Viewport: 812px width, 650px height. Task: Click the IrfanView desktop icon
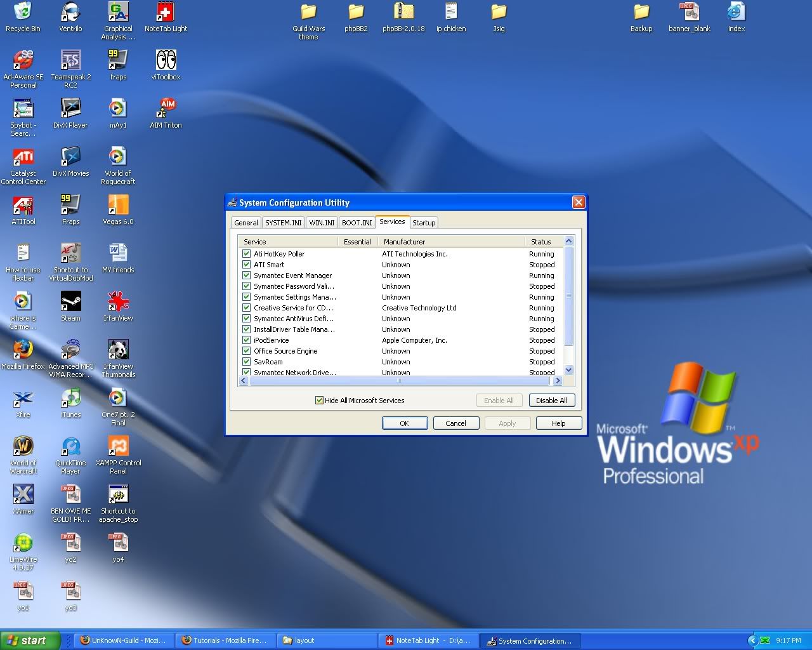tap(118, 307)
